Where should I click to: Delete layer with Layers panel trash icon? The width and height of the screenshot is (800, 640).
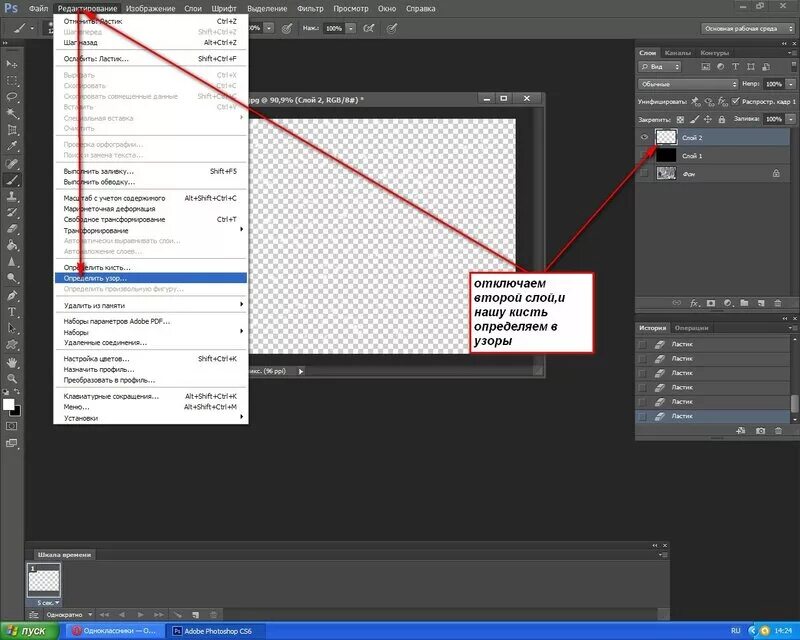[x=778, y=303]
